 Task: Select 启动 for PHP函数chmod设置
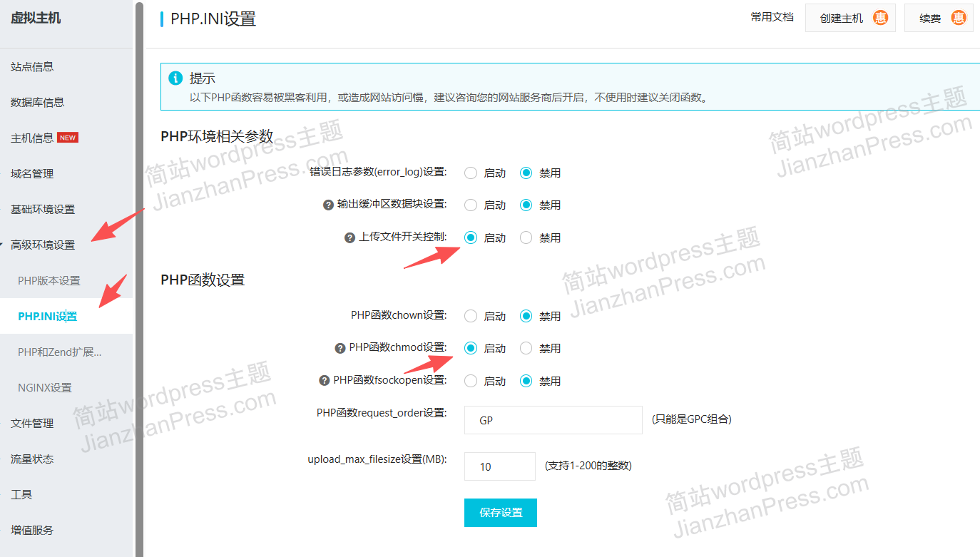coord(471,348)
